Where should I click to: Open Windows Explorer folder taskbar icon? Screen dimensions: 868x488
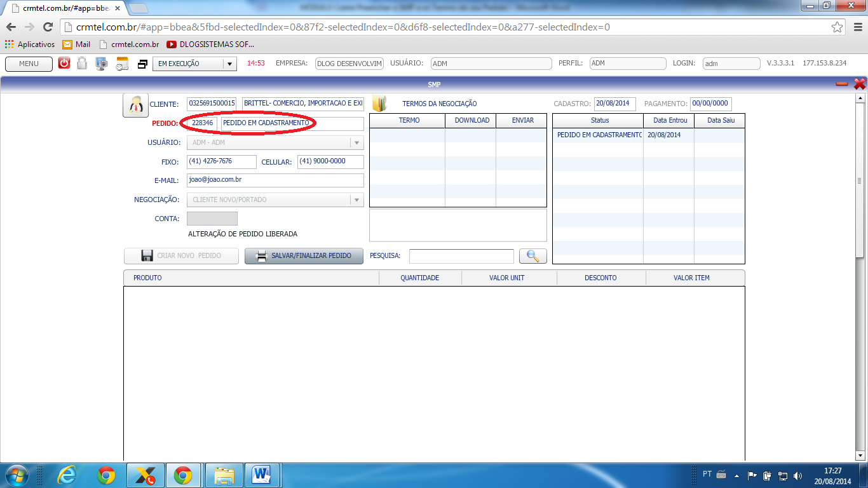coord(224,475)
